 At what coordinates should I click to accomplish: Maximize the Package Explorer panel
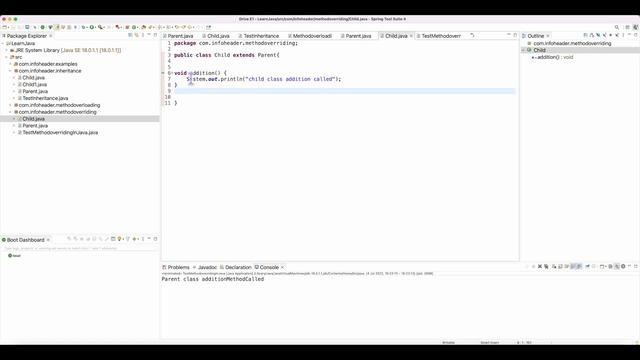pyautogui.click(x=156, y=36)
